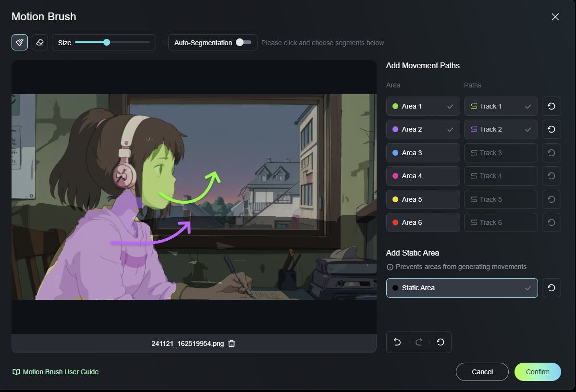Choose Track 2 movement path
Screen dimensions: 576x392
click(x=501, y=129)
